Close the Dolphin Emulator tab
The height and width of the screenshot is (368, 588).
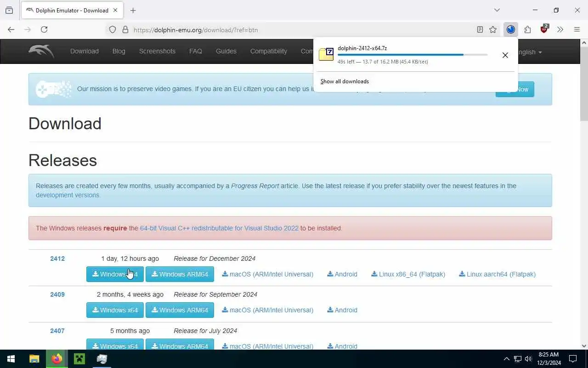click(x=115, y=10)
